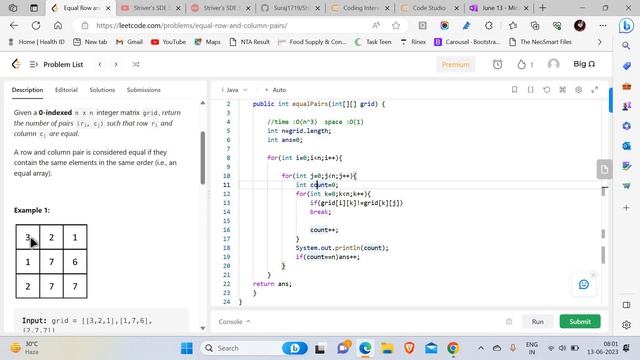Open a new browser tab
Viewport: 640px width, 360px height.
[x=542, y=8]
